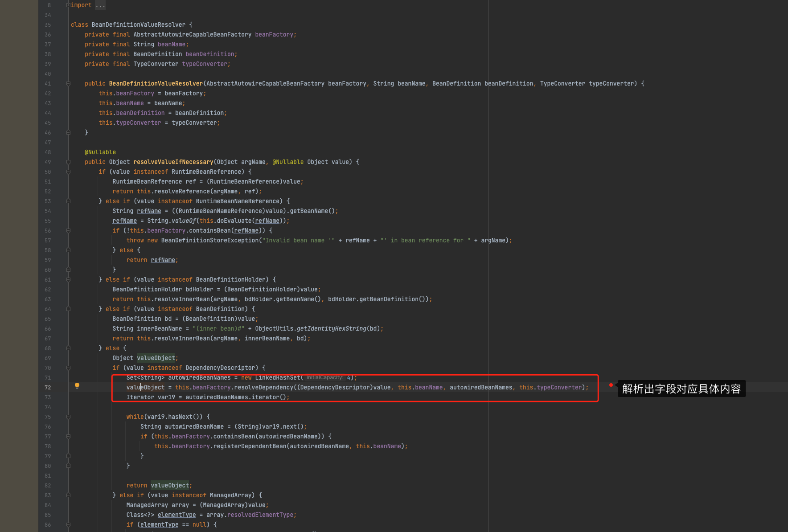Image resolution: width=788 pixels, height=532 pixels.
Task: Fold the while loop at line 75
Action: click(x=68, y=417)
